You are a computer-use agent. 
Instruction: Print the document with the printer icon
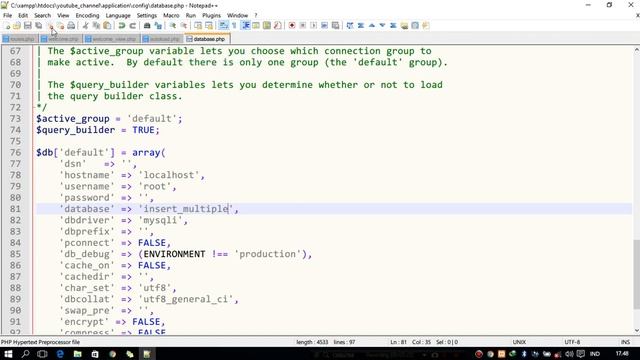click(71, 26)
